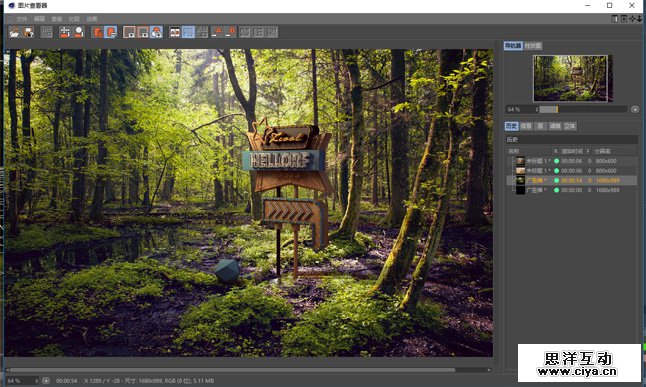This screenshot has width=646, height=387.
Task: Switch to the 滤镜 filter tab
Action: [x=555, y=126]
